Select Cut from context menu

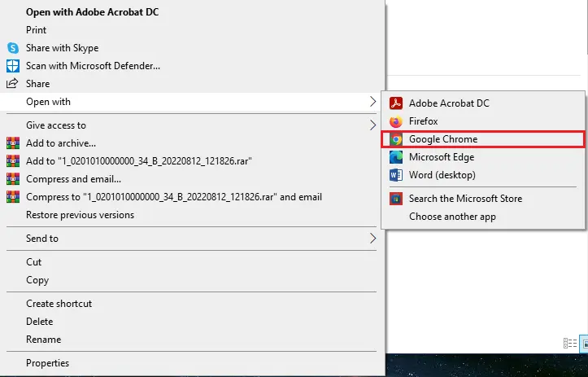(191, 262)
